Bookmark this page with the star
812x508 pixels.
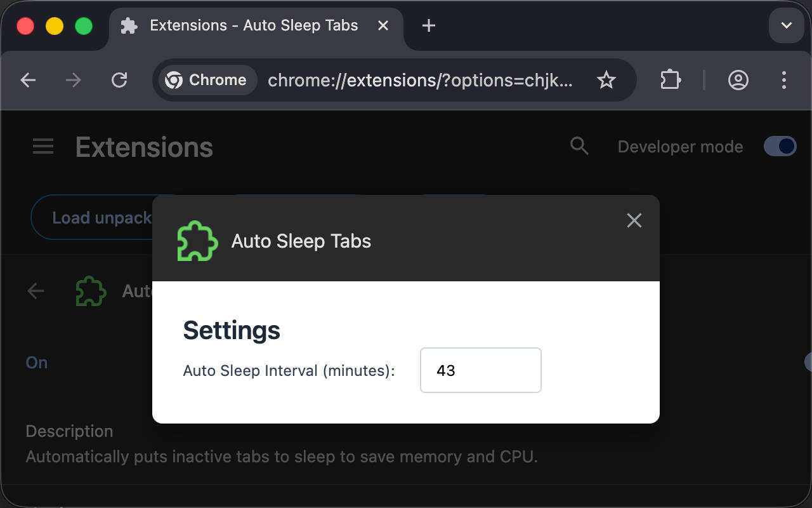point(606,80)
